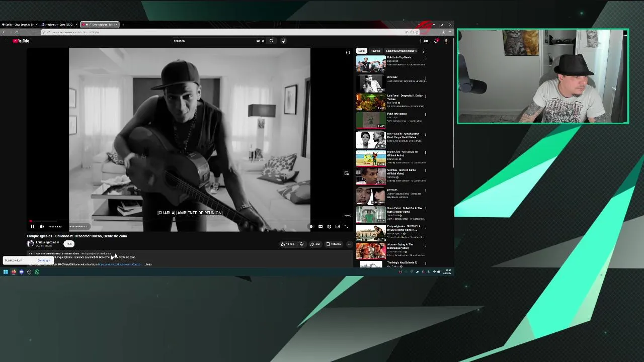This screenshot has height=362, width=644.
Task: Show more filter chips with the arrow
Action: coord(423,51)
